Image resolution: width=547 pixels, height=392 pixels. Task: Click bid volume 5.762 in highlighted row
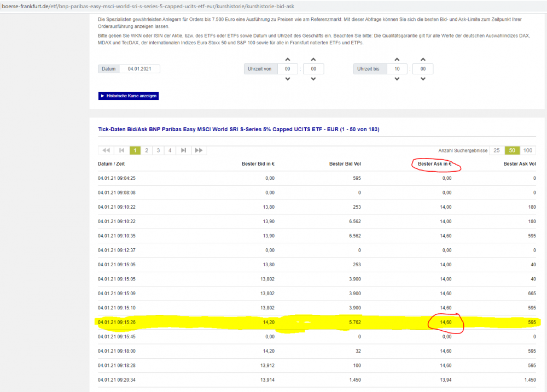click(355, 322)
